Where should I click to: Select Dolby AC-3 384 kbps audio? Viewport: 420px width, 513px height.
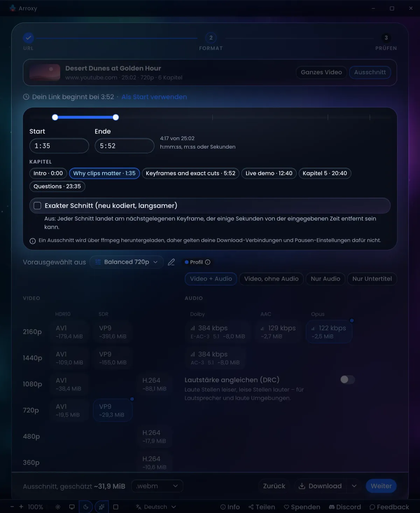215,358
